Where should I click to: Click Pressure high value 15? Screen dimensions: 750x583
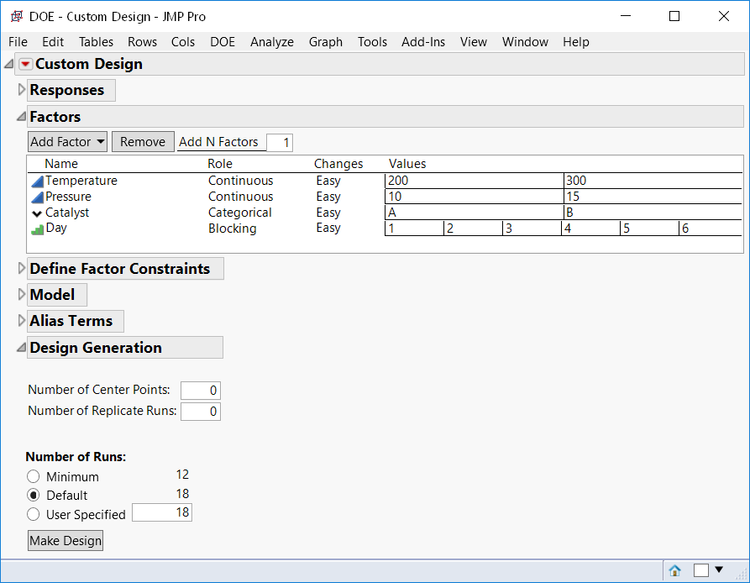click(652, 197)
